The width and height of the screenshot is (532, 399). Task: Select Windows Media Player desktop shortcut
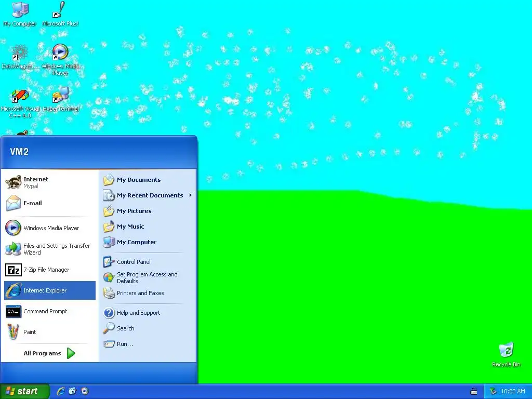[60, 60]
